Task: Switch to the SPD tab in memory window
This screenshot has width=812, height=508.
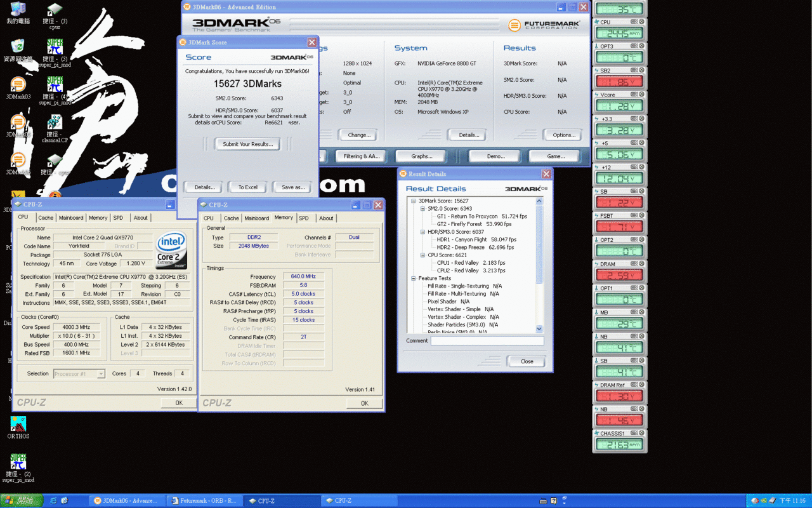Action: pos(304,218)
